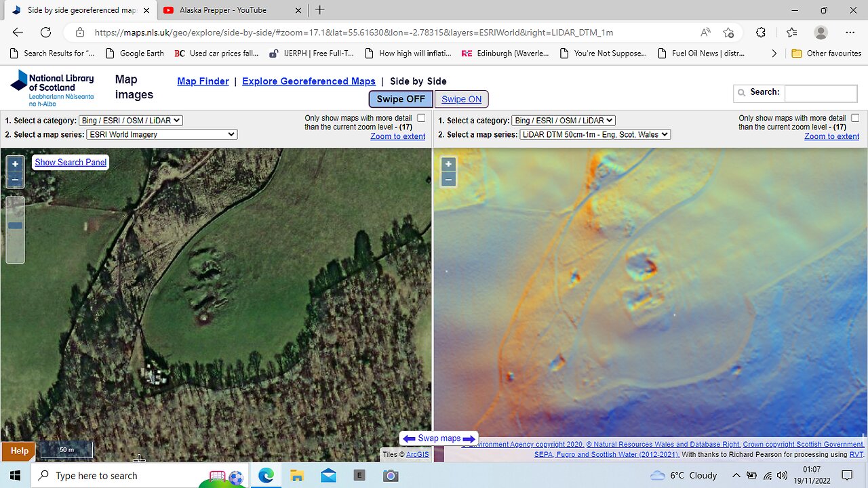Open a new browser tab
Viewport: 868px width, 488px height.
[x=320, y=10]
